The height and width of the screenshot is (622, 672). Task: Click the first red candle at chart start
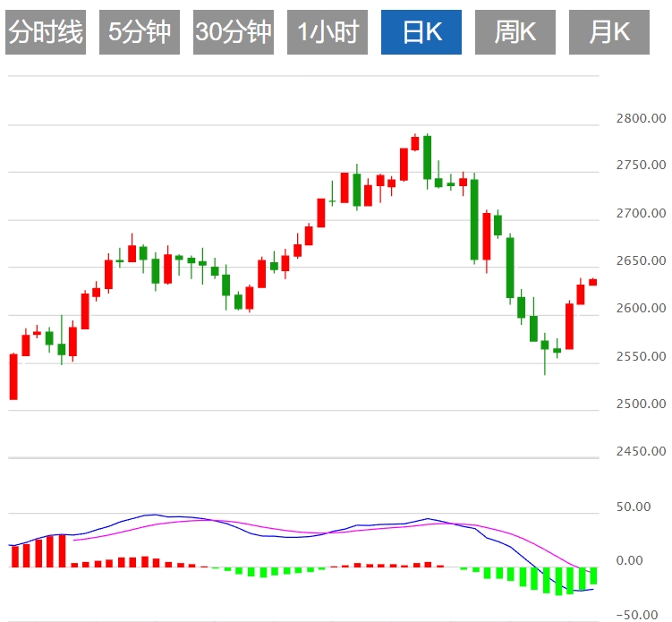tap(13, 377)
